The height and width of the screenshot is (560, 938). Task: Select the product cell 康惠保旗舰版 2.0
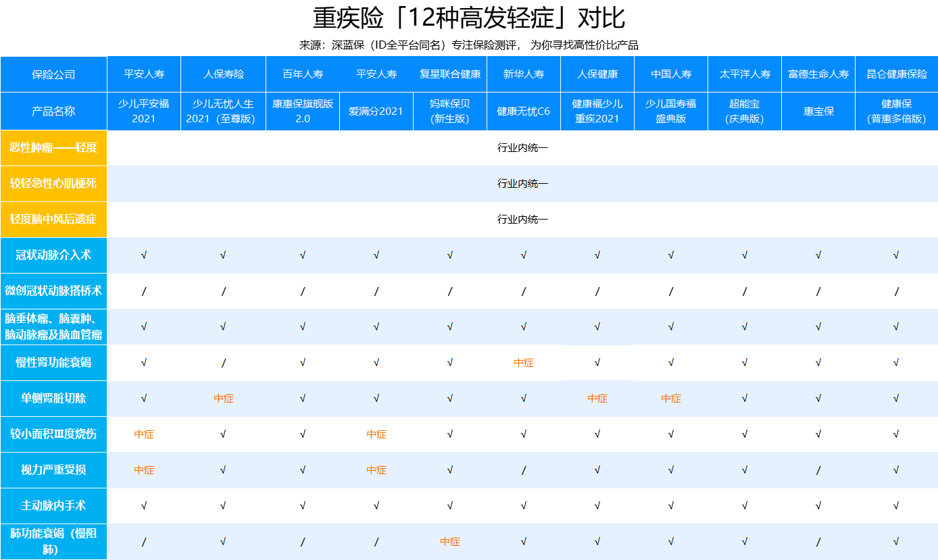pos(303,111)
